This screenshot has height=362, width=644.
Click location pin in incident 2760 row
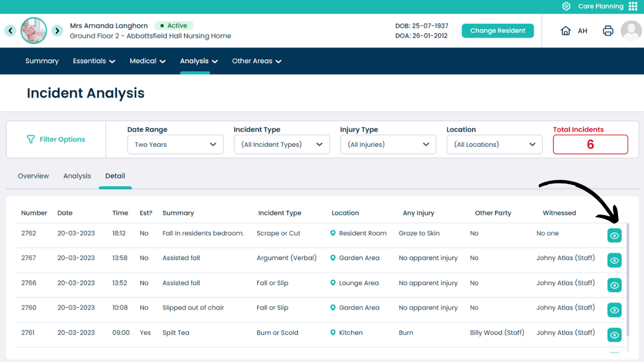pyautogui.click(x=333, y=307)
